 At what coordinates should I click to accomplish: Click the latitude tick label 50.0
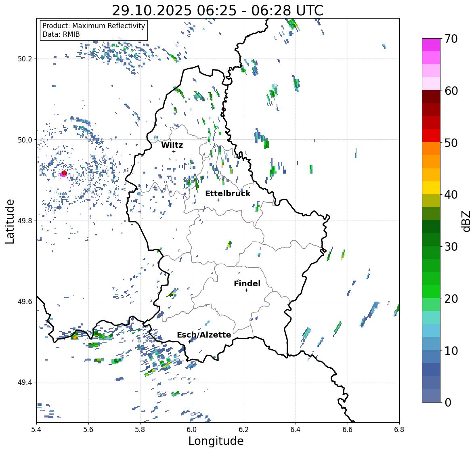point(25,140)
